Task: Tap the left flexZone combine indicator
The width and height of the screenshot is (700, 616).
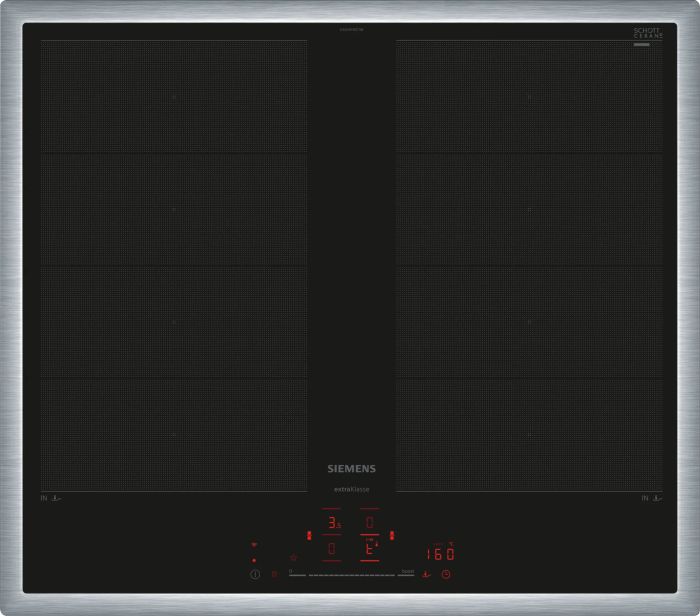Action: coord(309,535)
